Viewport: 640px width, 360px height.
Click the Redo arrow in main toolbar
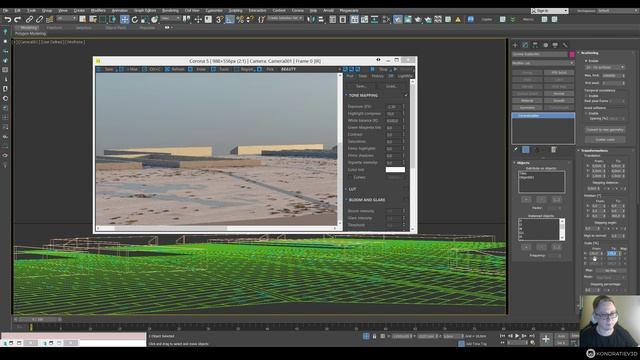point(18,19)
